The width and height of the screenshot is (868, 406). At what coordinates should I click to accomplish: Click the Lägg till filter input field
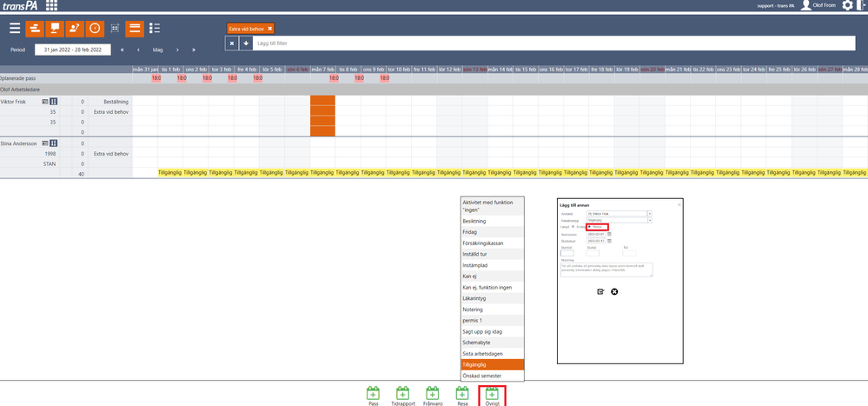coord(554,43)
